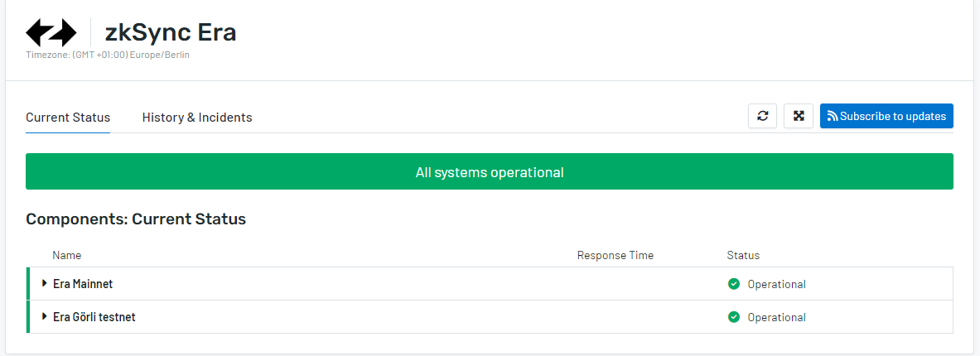Switch to the Current Status tab

68,118
